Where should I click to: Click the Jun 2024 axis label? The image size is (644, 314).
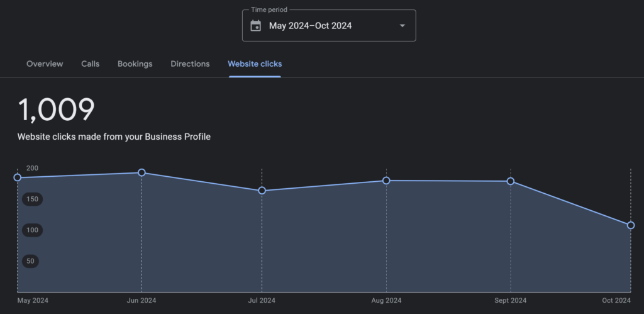pos(142,300)
